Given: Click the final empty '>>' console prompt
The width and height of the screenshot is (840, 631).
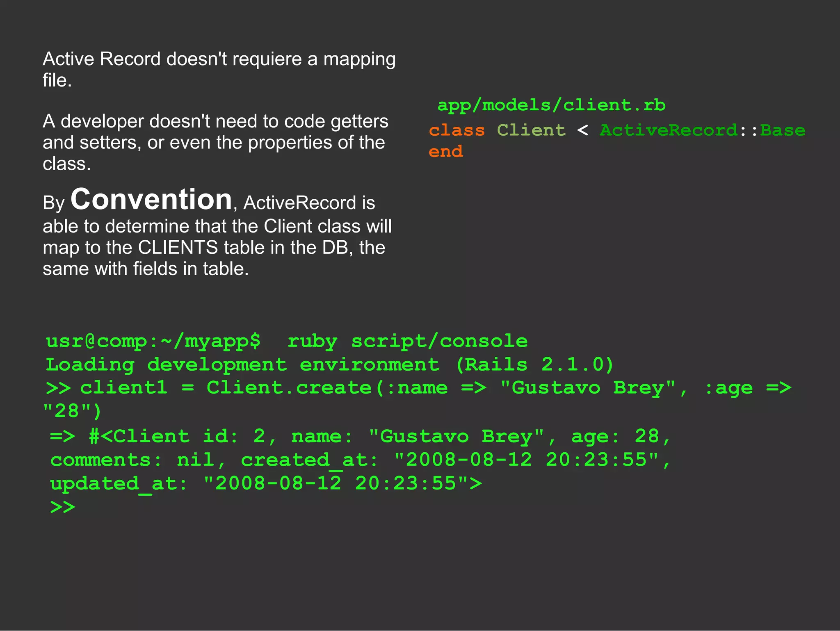Looking at the screenshot, I should tap(63, 507).
